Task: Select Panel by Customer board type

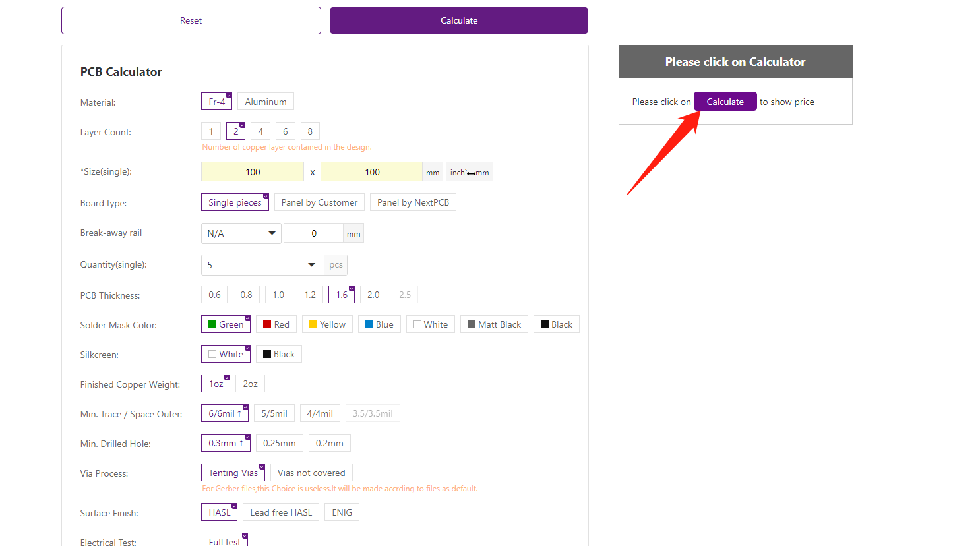Action: coord(319,202)
